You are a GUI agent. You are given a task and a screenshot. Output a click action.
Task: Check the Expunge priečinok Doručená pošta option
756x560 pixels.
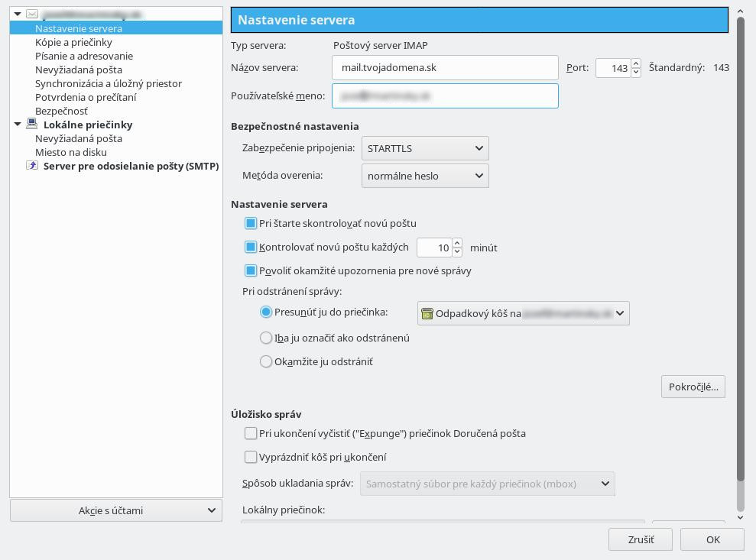250,433
